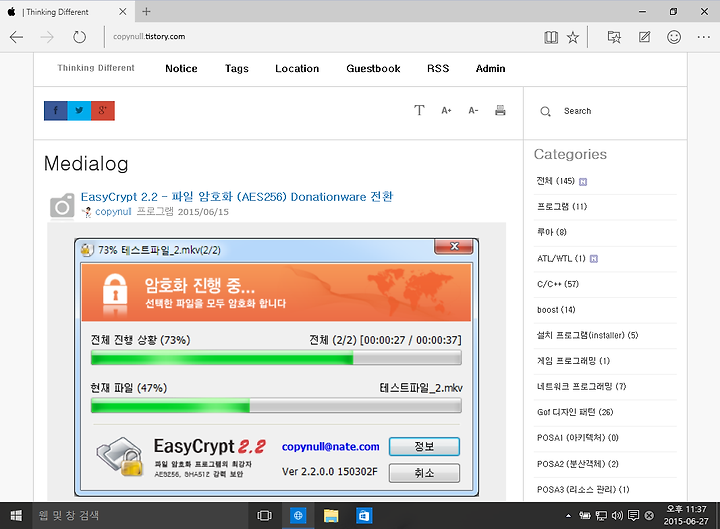The image size is (720, 529).
Task: Open reading view book icon
Action: [551, 37]
